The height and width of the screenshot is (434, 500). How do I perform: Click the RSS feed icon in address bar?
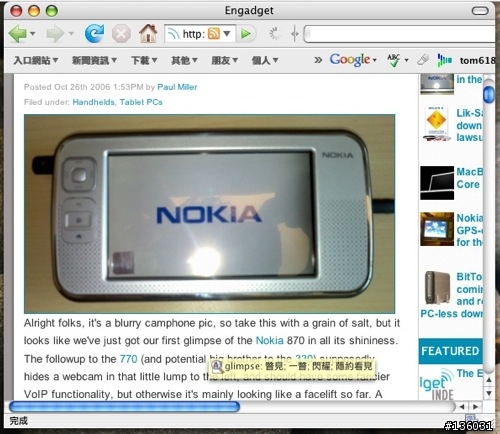point(214,34)
